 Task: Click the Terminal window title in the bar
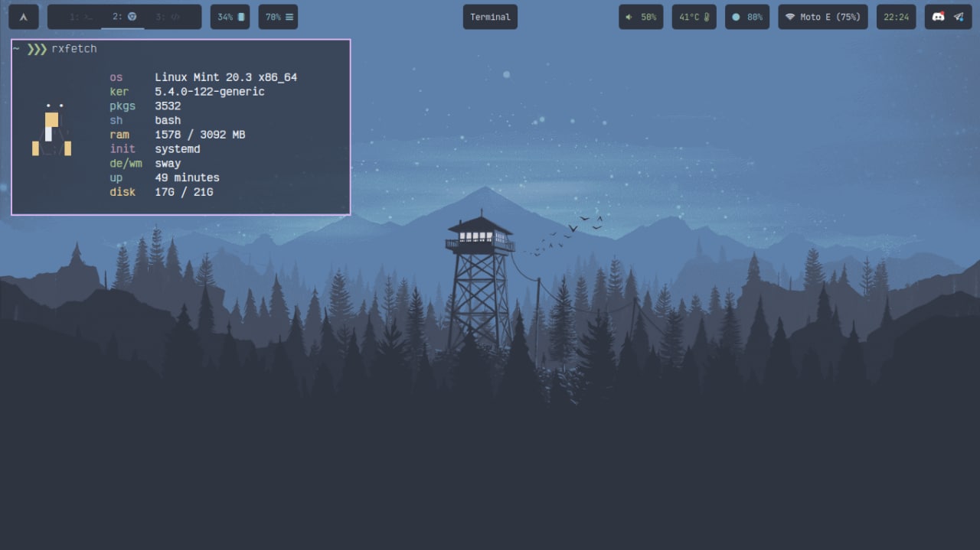click(490, 17)
